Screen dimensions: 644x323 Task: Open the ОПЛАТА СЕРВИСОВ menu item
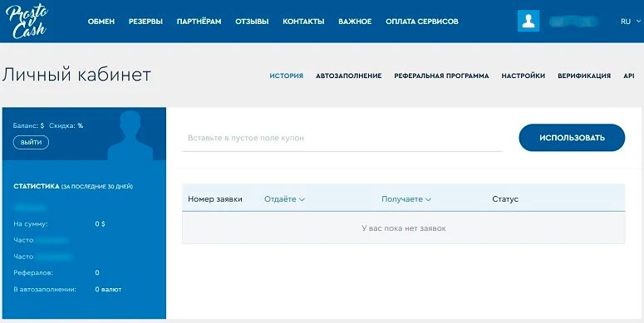[x=422, y=22]
